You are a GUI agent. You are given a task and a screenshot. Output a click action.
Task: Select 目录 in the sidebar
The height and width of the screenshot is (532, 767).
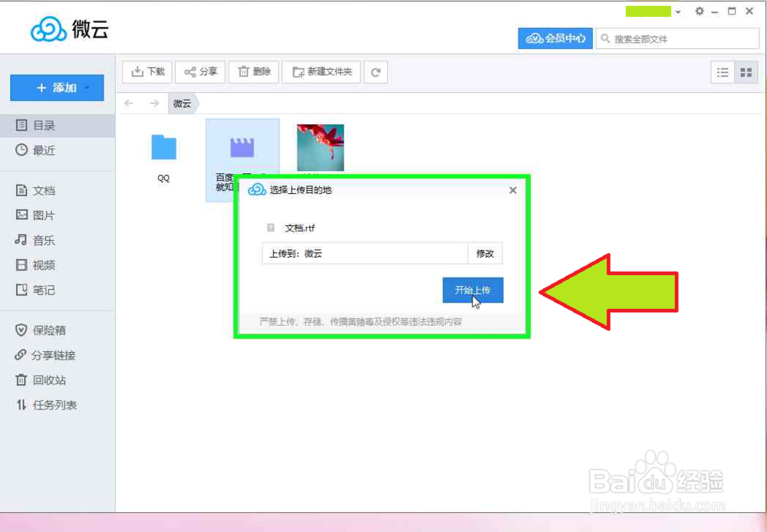click(x=58, y=126)
